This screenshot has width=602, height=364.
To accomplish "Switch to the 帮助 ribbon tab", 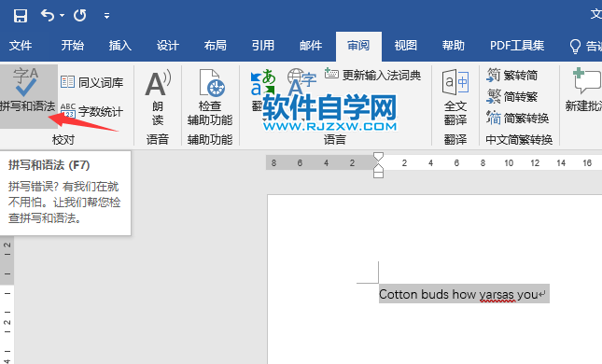I will 454,46.
